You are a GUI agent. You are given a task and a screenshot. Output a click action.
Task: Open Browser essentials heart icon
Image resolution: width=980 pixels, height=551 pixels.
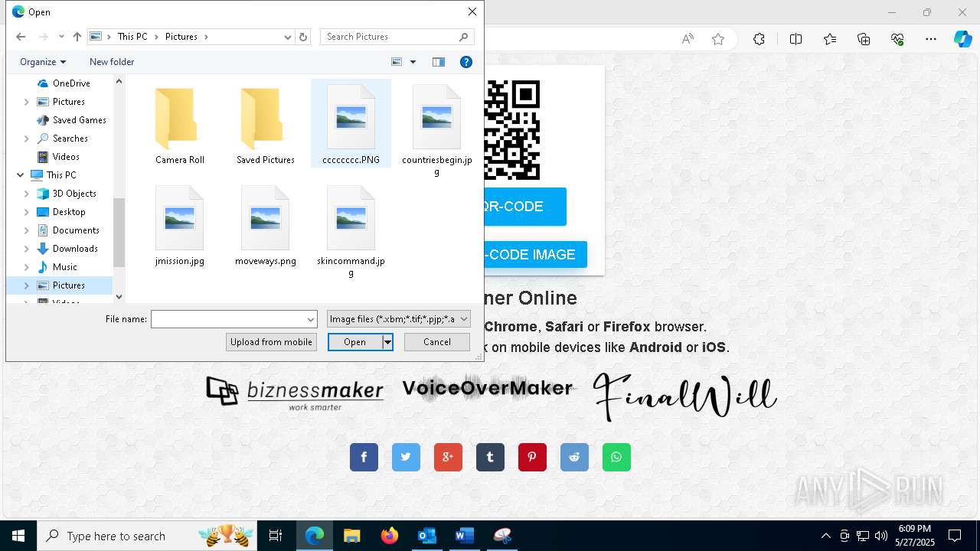click(x=897, y=39)
